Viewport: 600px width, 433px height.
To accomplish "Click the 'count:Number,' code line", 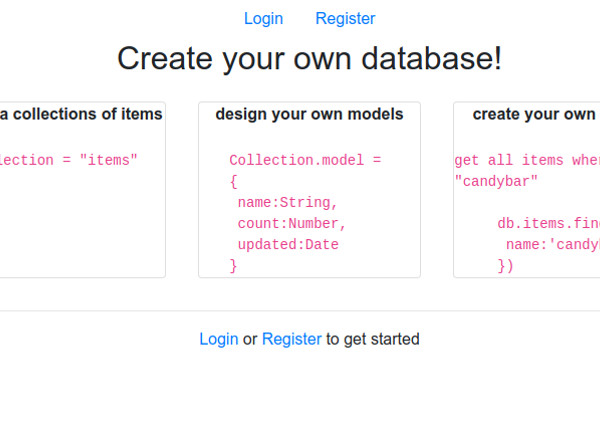I will tap(292, 223).
